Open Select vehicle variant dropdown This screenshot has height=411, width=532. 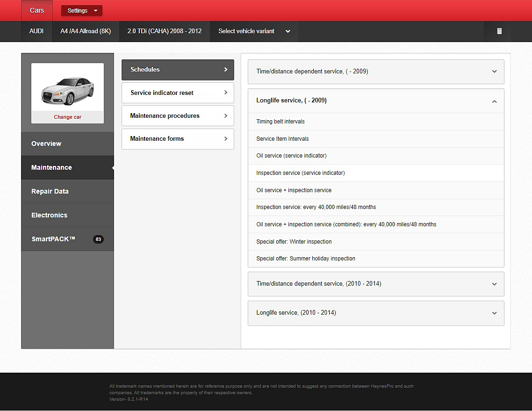pos(254,31)
